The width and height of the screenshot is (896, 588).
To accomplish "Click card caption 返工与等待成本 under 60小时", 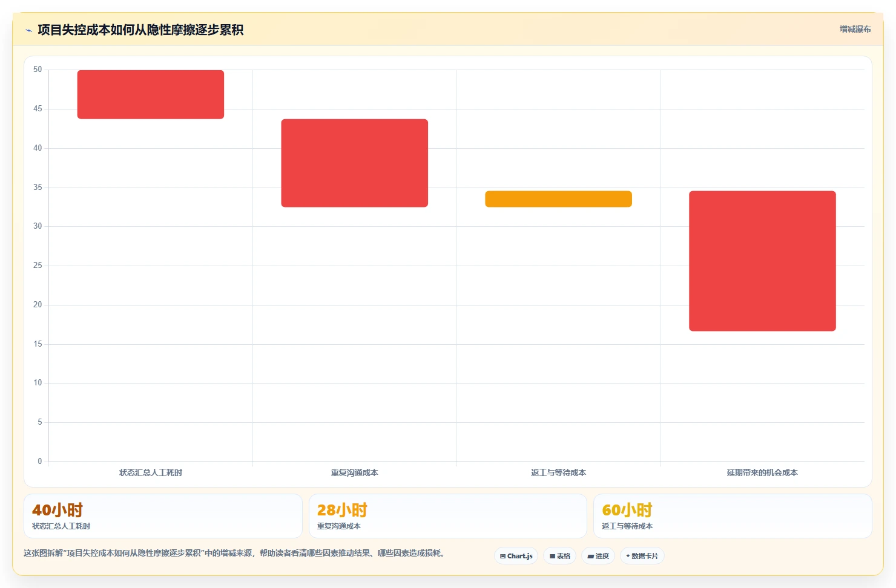I will (x=627, y=526).
